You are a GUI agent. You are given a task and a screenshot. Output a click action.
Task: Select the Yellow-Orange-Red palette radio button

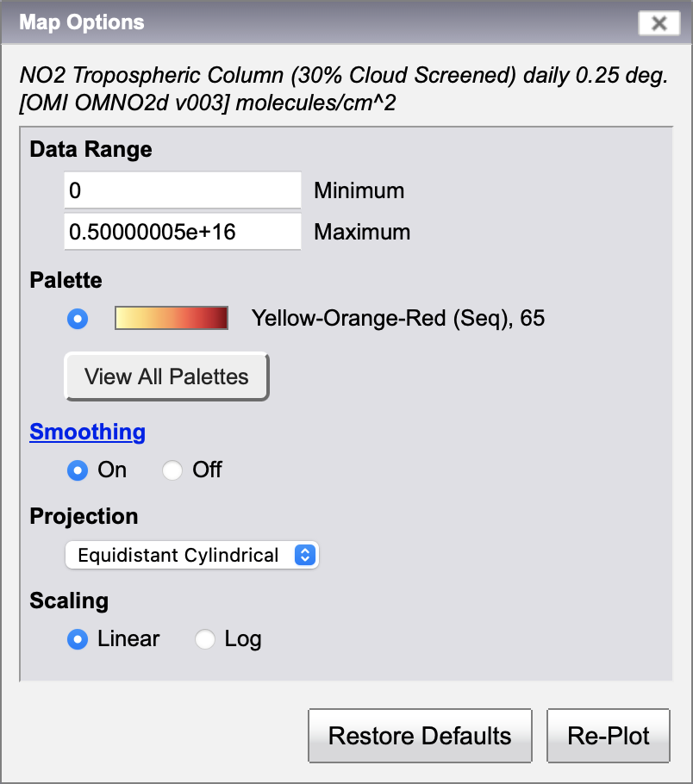pos(78,319)
